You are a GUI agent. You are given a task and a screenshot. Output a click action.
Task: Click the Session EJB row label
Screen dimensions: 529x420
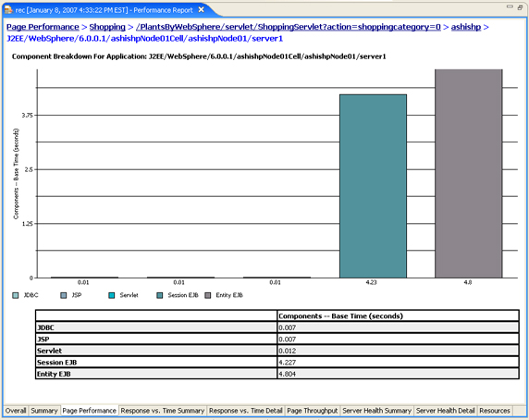pos(56,363)
